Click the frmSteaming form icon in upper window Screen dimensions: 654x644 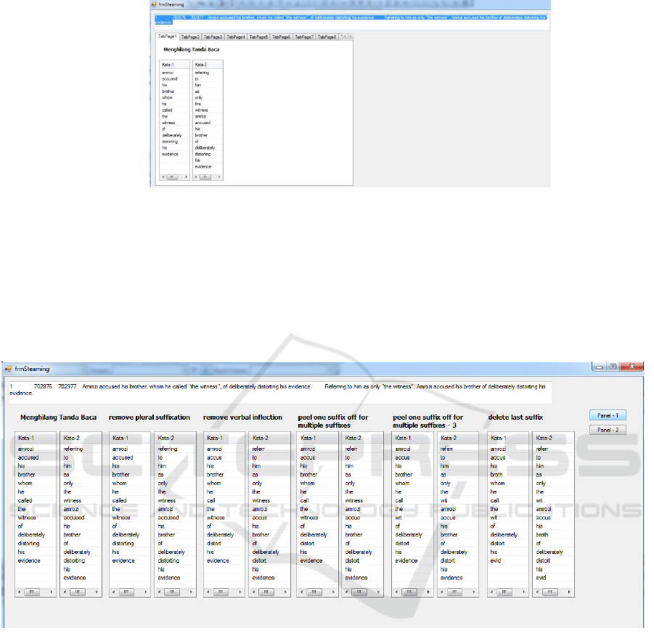(x=154, y=4)
